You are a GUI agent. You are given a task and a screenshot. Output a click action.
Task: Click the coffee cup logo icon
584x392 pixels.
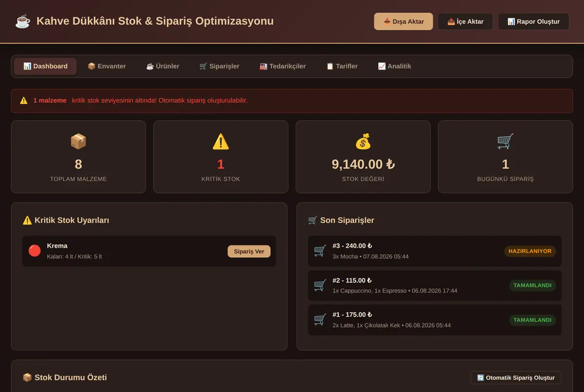click(x=22, y=21)
